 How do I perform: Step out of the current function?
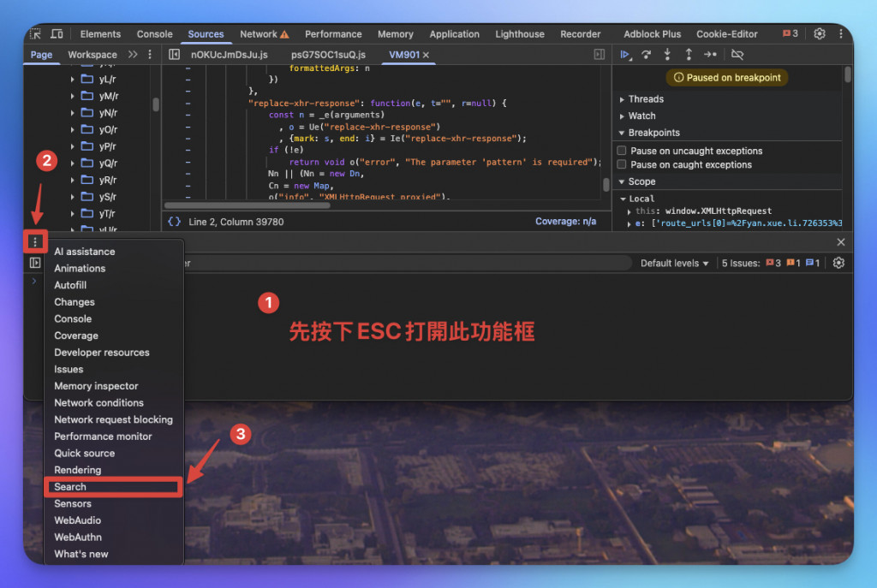pyautogui.click(x=689, y=54)
